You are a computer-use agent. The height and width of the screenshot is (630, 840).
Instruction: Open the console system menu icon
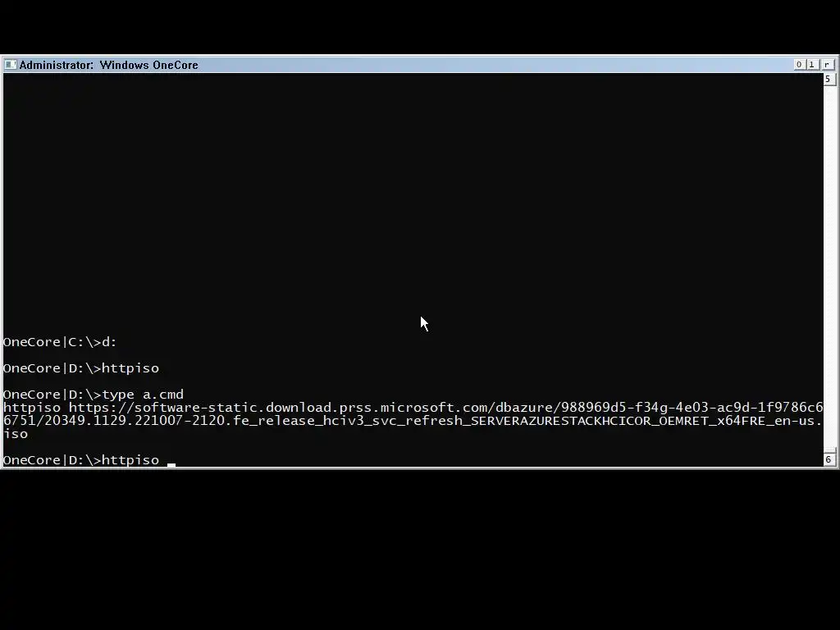[10, 65]
